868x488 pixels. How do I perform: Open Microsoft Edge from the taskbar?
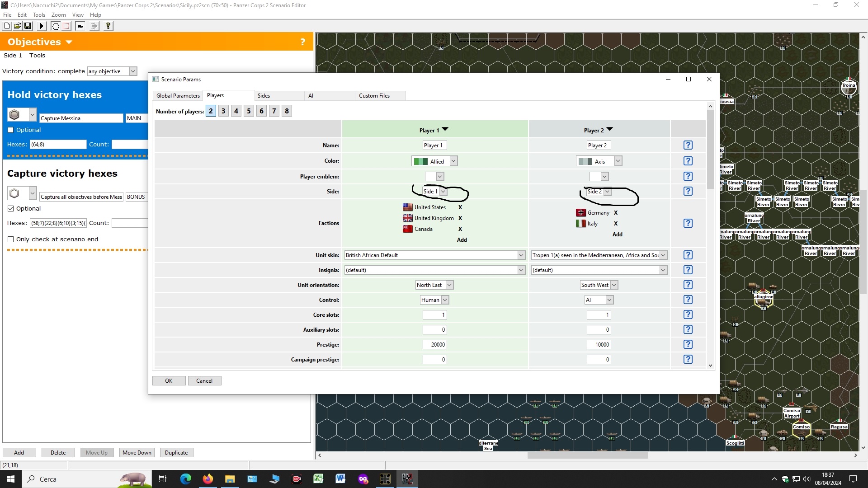186,479
